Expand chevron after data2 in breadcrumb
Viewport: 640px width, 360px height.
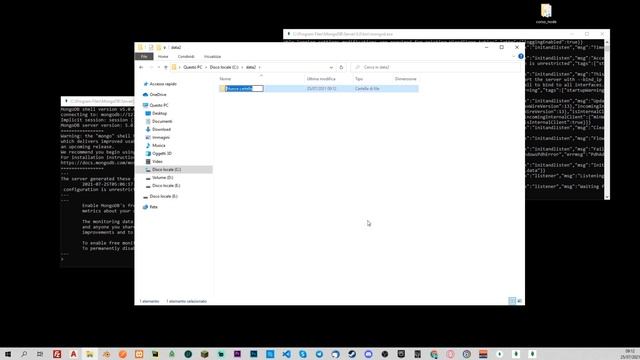click(260, 67)
